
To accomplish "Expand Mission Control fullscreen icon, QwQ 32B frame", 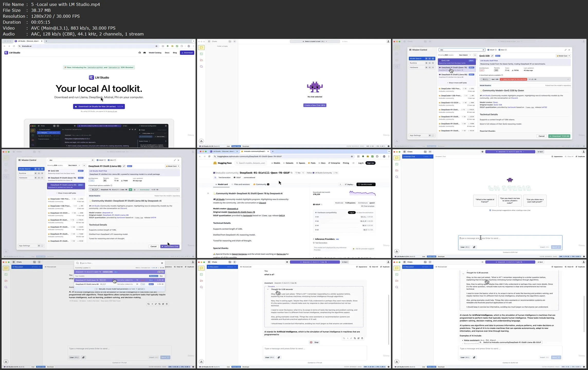I will click(x=565, y=50).
